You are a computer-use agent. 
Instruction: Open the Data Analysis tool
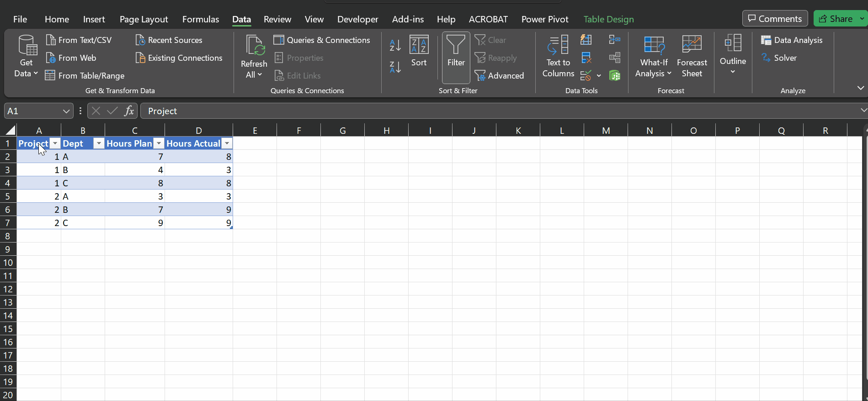coord(792,40)
